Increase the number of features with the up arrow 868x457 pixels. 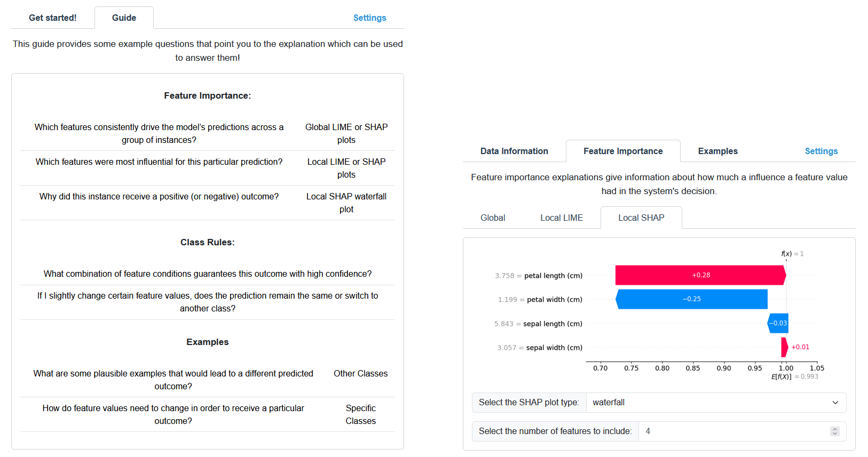(x=835, y=429)
